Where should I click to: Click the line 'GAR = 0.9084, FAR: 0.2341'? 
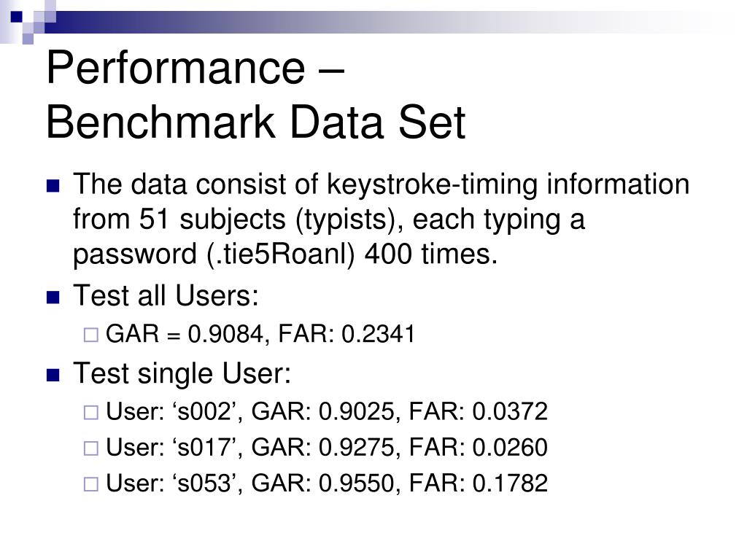(x=260, y=334)
